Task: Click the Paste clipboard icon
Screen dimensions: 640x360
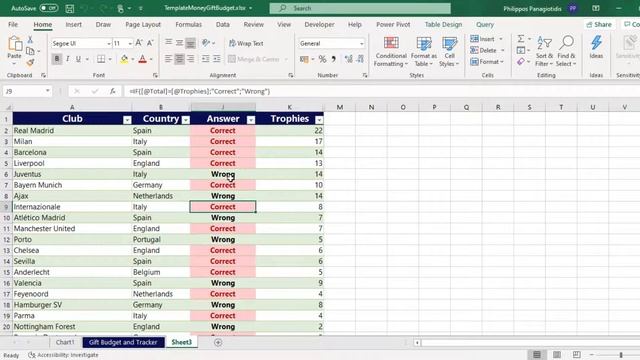Action: pyautogui.click(x=15, y=44)
